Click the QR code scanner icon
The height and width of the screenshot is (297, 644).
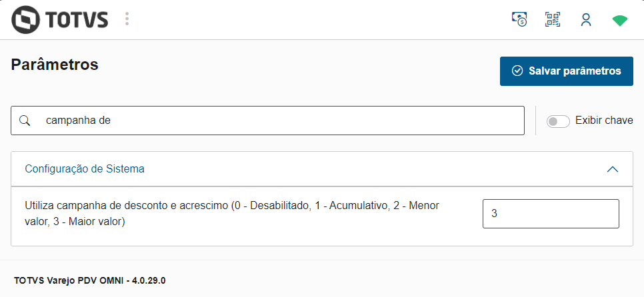(553, 19)
